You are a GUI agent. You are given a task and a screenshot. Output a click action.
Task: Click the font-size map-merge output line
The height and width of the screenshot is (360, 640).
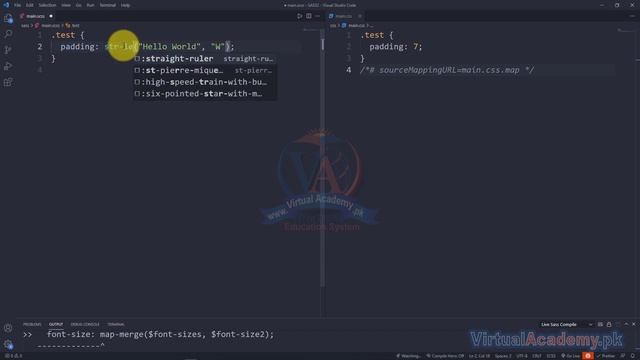[160, 334]
